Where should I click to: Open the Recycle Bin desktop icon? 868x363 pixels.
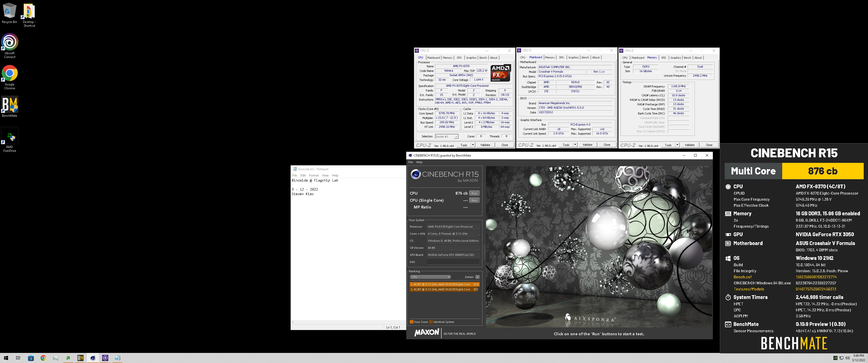tap(9, 13)
